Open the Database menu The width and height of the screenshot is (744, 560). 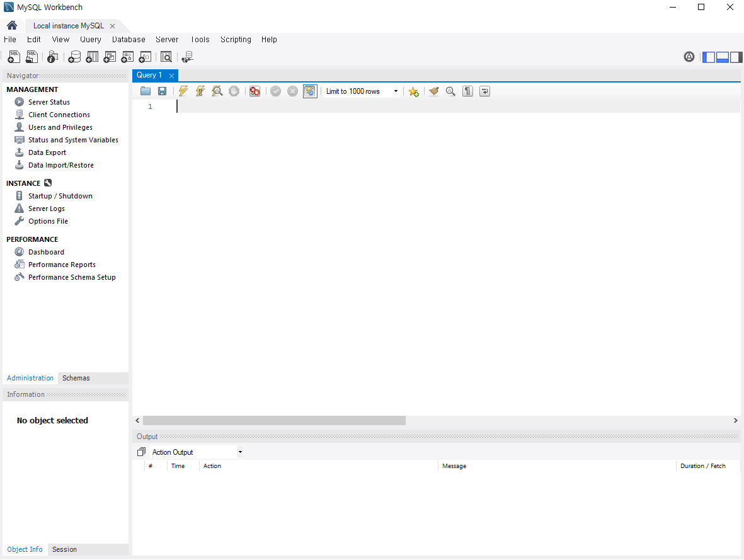click(x=129, y=40)
